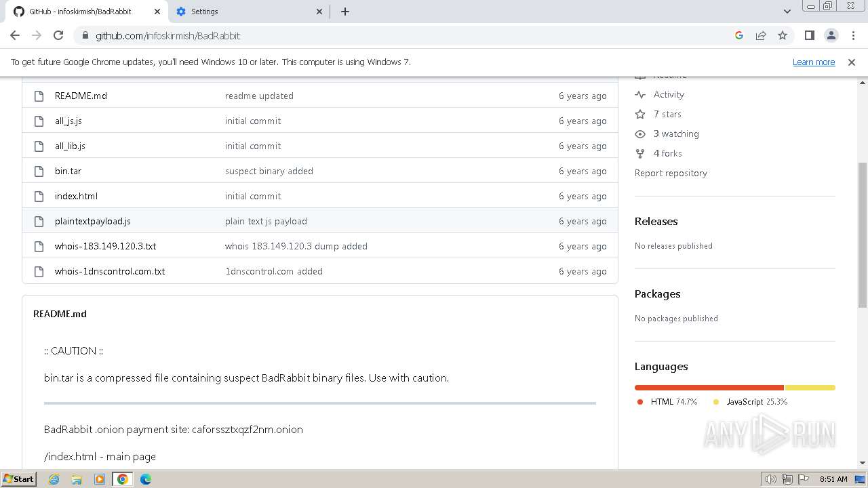Image resolution: width=868 pixels, height=488 pixels.
Task: Dismiss the Chrome update notification bar
Action: [852, 62]
